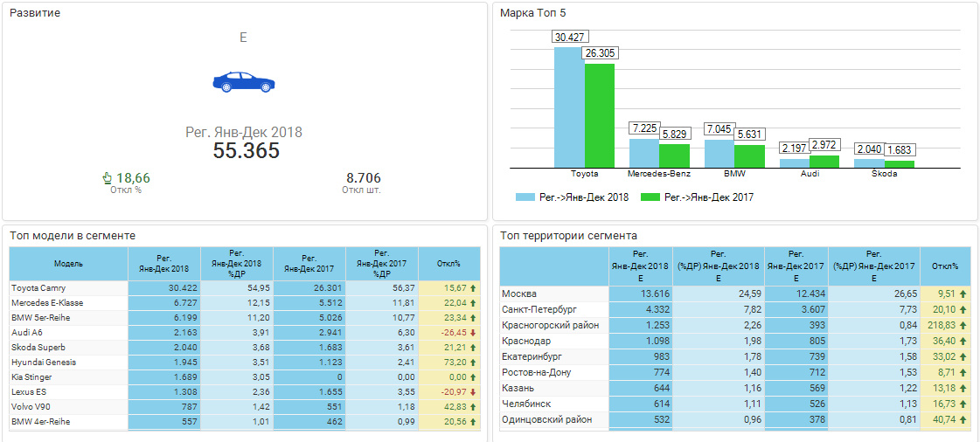Click the Развитие panel title
The width and height of the screenshot is (980, 442).
(35, 12)
